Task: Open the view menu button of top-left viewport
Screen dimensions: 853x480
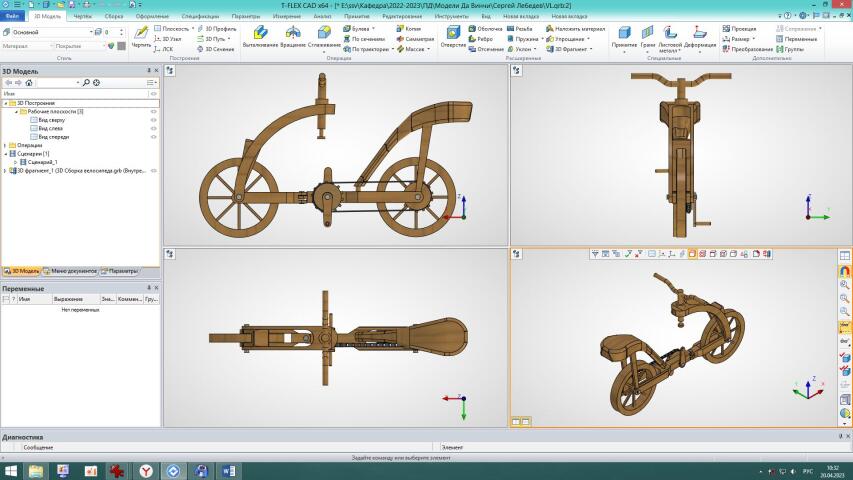Action: 170,70
